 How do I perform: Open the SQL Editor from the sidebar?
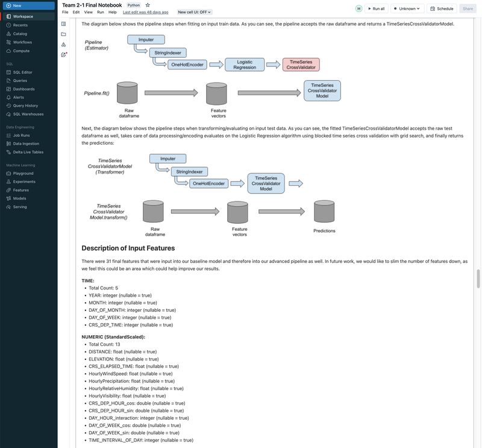24,71
